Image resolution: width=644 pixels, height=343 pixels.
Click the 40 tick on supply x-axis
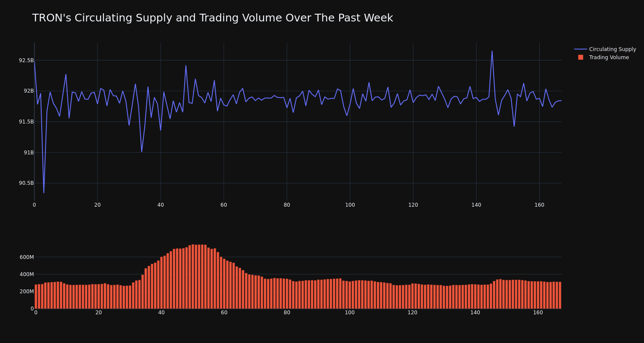coord(161,205)
